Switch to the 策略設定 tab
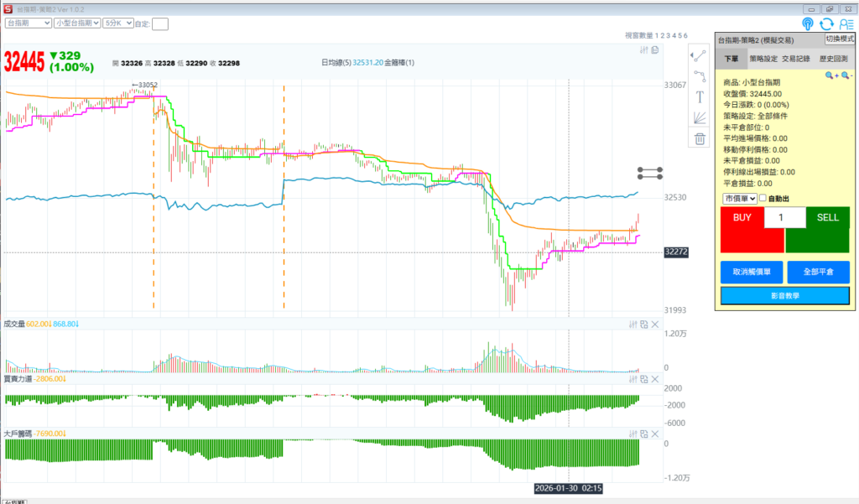 [x=763, y=60]
